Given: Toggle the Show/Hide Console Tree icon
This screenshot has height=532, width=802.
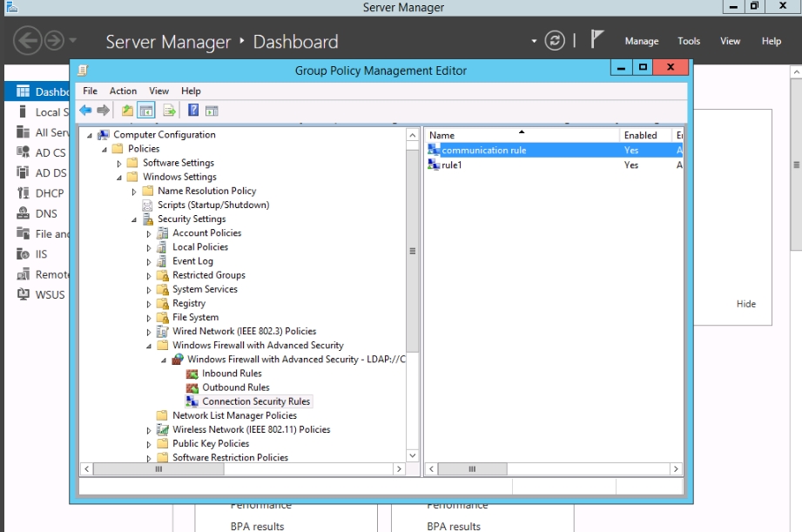Looking at the screenshot, I should pos(146,110).
